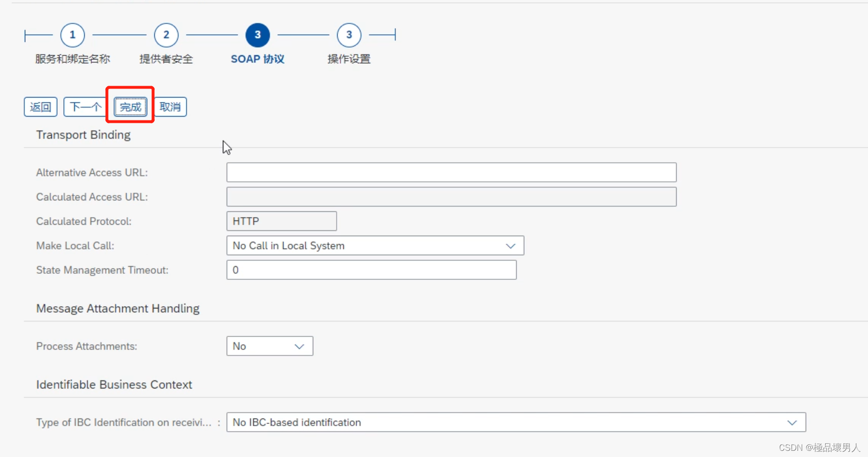Select wizard step 1 服务和绑定名称
The height and width of the screenshot is (457, 868).
click(72, 35)
